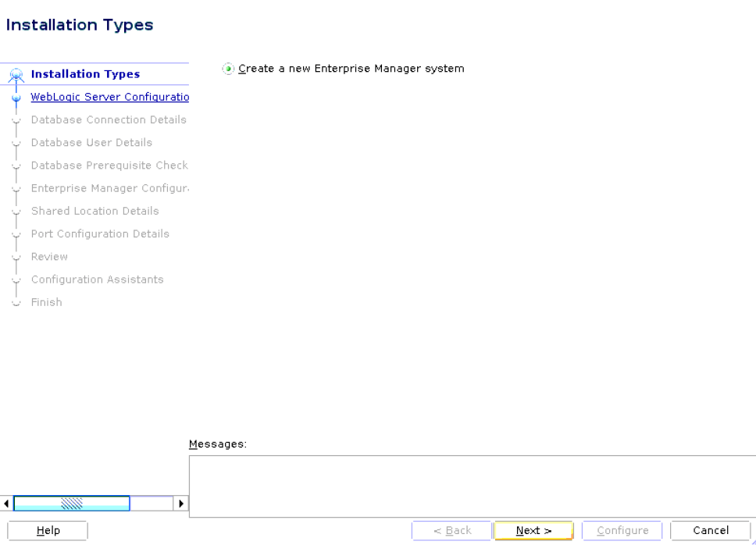Image resolution: width=756 pixels, height=545 pixels.
Task: Click inside the Messages text area
Action: pos(469,484)
